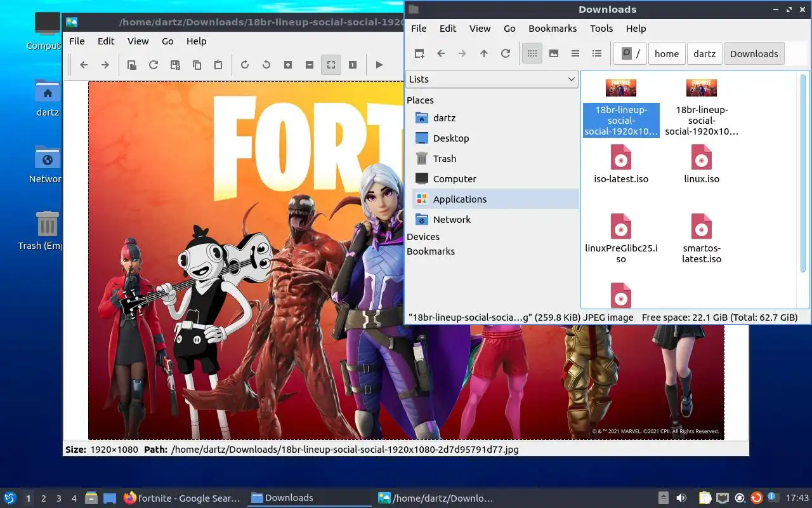Rotate the image clockwise
The width and height of the screenshot is (812, 508).
click(x=245, y=65)
